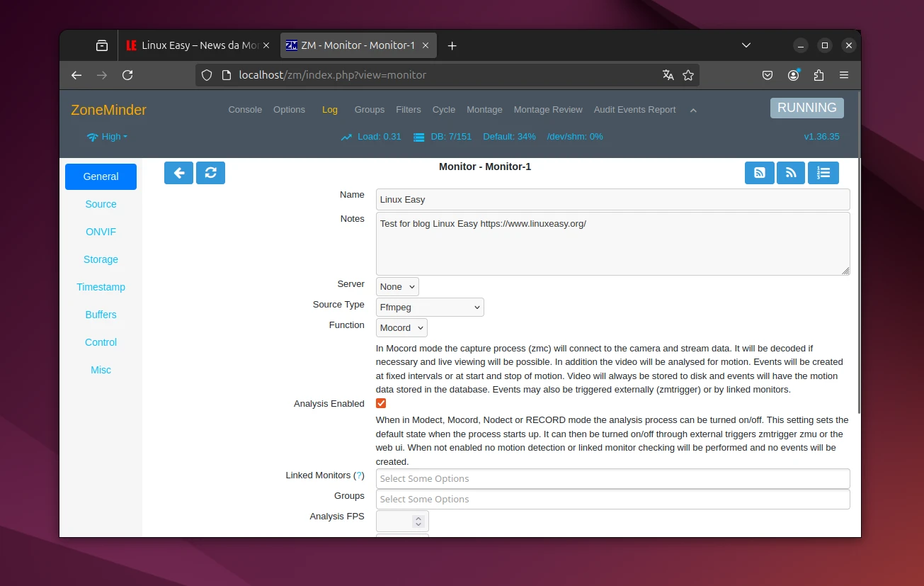Collapse the header with chevron up arrow
This screenshot has width=924, height=586.
click(x=693, y=111)
